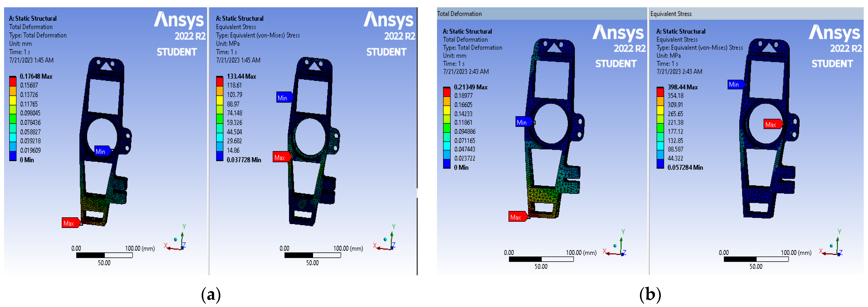
Task: Click the yellow legend band near 0.14233
Action: [x=447, y=110]
